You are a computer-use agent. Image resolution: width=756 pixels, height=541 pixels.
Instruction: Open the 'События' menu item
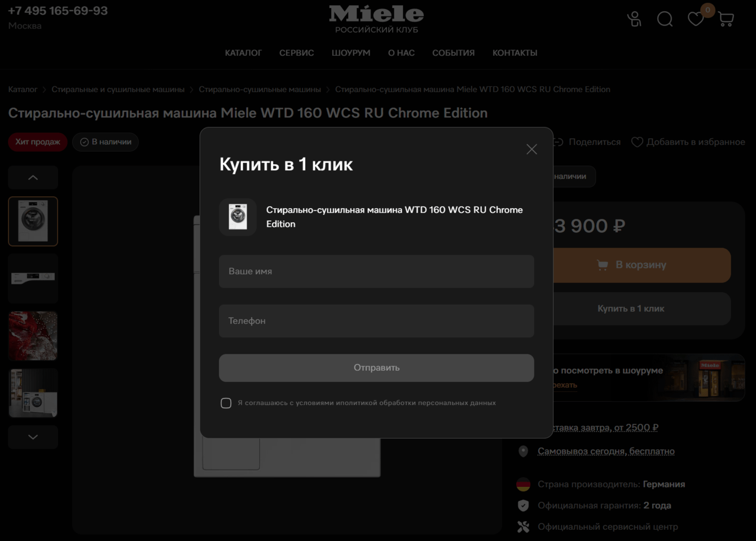(454, 53)
